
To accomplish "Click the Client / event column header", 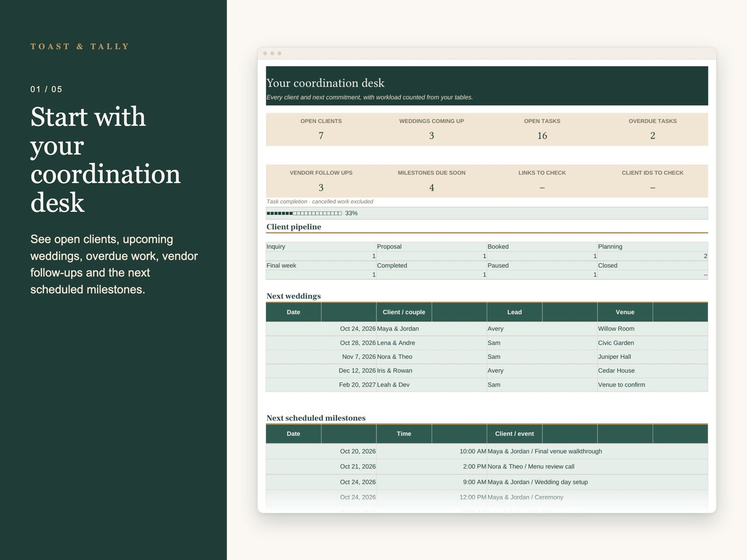I will 514,434.
